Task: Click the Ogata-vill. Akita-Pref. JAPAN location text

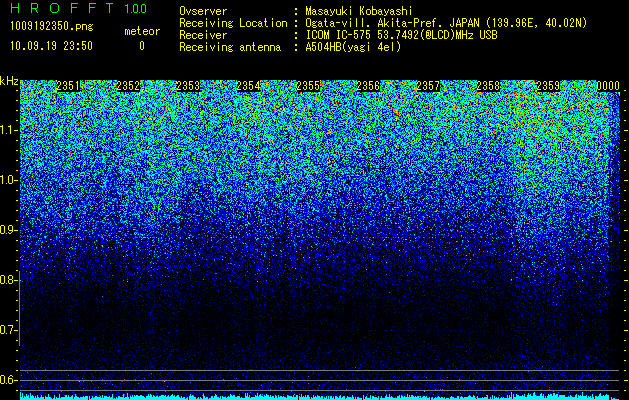Action: pyautogui.click(x=446, y=23)
